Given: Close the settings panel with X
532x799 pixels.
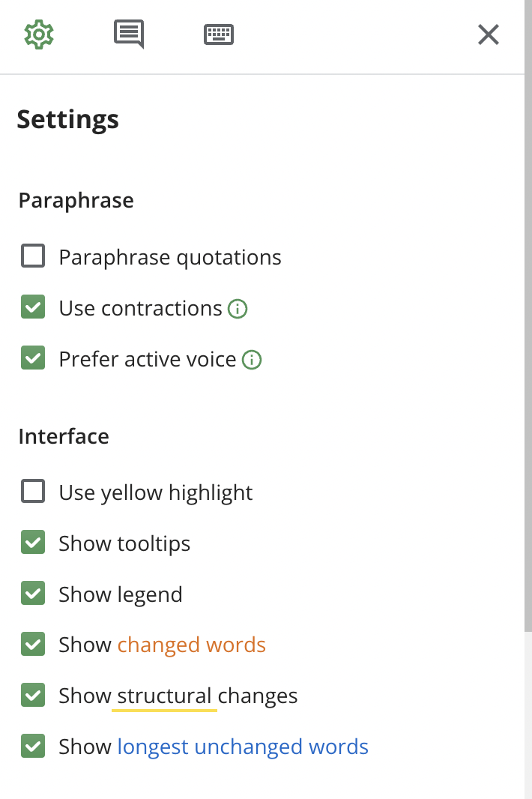Looking at the screenshot, I should coord(489,34).
